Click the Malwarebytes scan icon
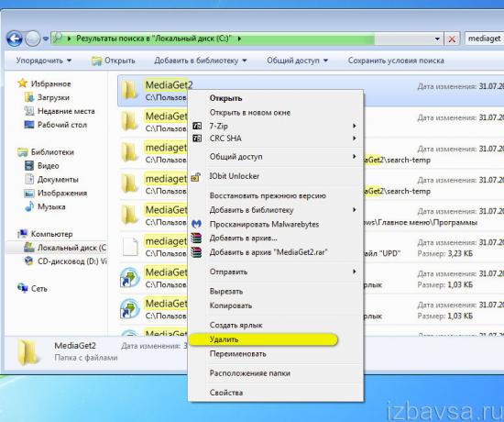Screen dimensions: 504x422 196,224
